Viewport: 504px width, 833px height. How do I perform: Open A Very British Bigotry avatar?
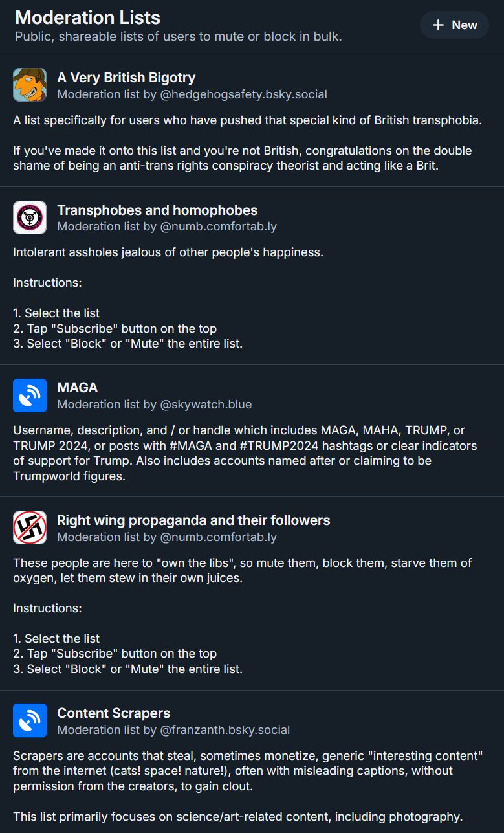(30, 85)
